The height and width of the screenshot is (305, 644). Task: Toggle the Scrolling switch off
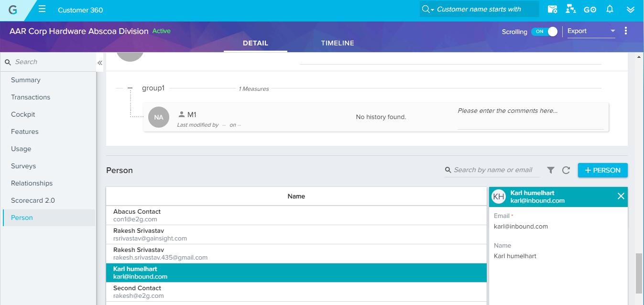[545, 32]
